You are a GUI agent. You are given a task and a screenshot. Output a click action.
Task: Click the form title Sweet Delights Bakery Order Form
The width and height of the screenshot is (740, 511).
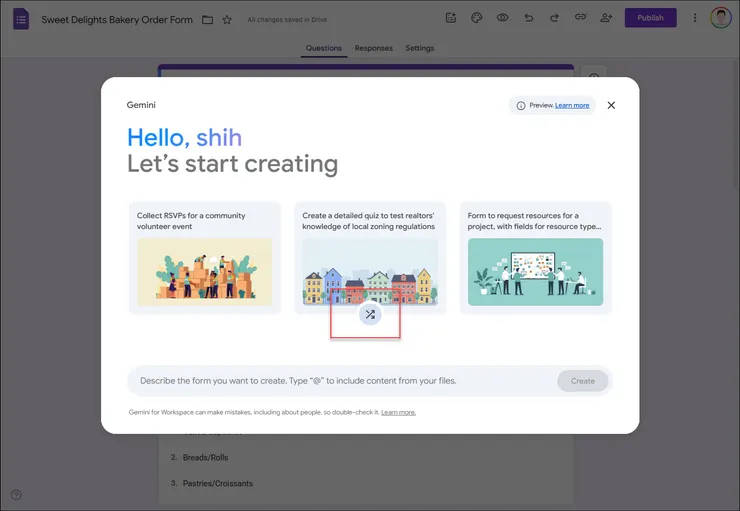117,20
